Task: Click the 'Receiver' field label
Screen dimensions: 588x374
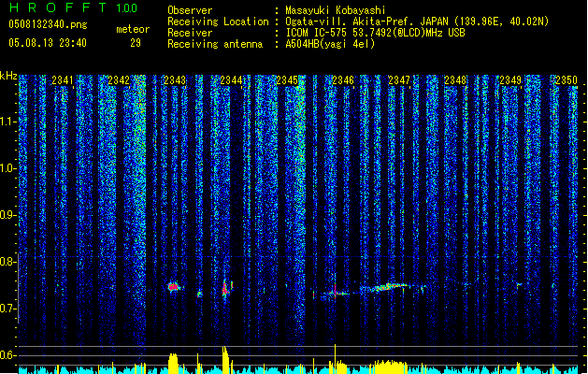Action: coord(190,33)
